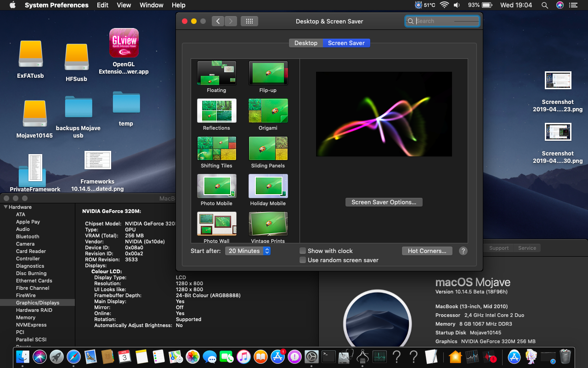Viewport: 588px width, 368px height.
Task: Open Stocks icon in the Dock
Action: point(472,356)
